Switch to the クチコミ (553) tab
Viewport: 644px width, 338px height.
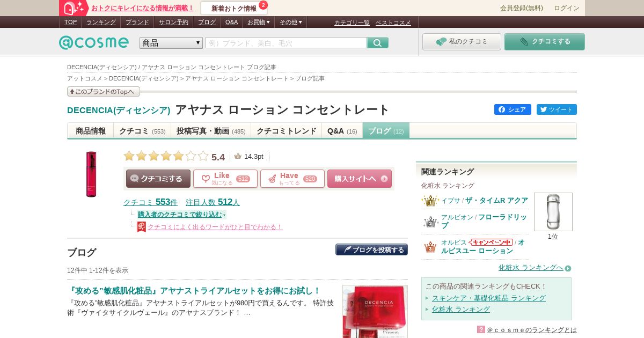tap(142, 131)
